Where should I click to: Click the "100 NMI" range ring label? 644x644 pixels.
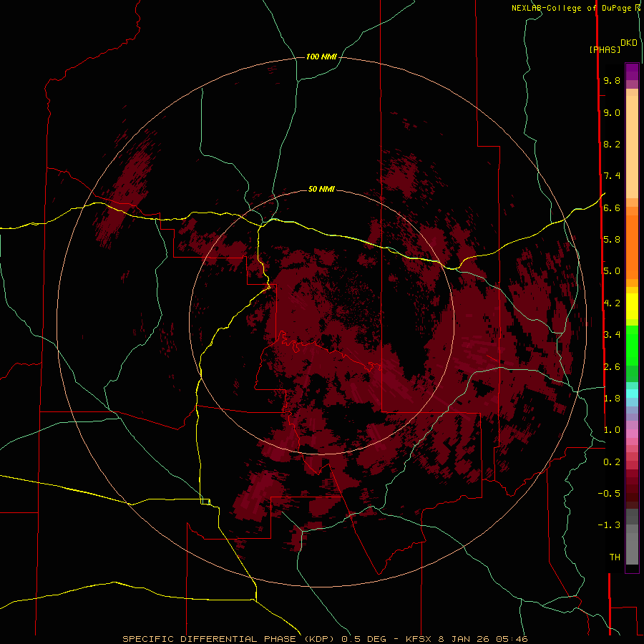pos(321,57)
